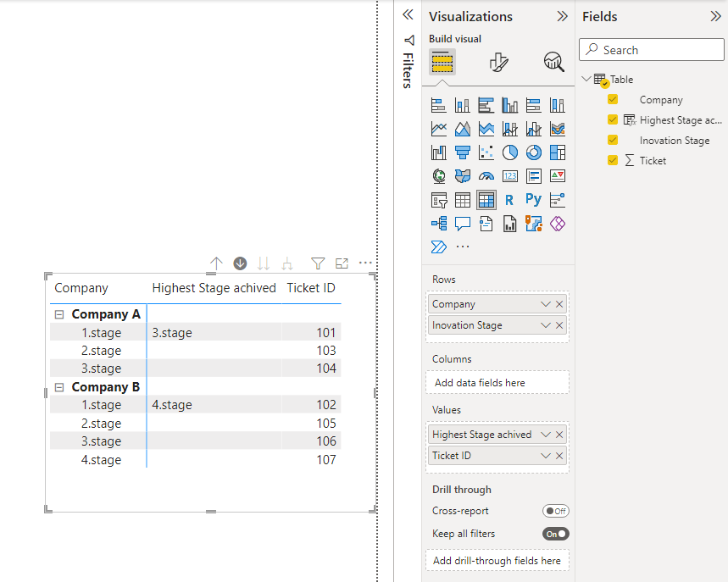Uncheck the Company field checkbox
The height and width of the screenshot is (582, 728).
coord(613,99)
